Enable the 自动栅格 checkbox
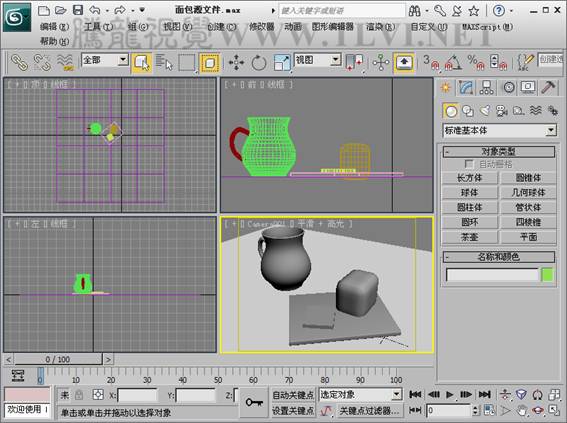This screenshot has width=567, height=423. (469, 164)
